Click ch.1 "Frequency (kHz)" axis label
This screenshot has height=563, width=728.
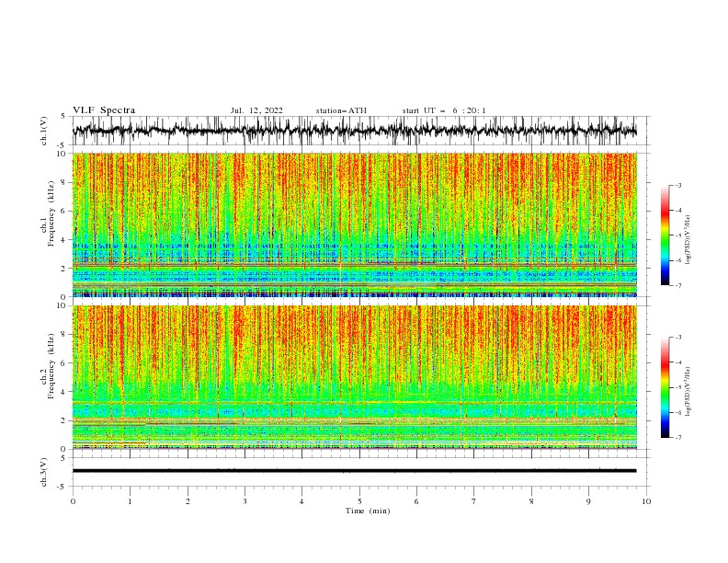pyautogui.click(x=51, y=214)
